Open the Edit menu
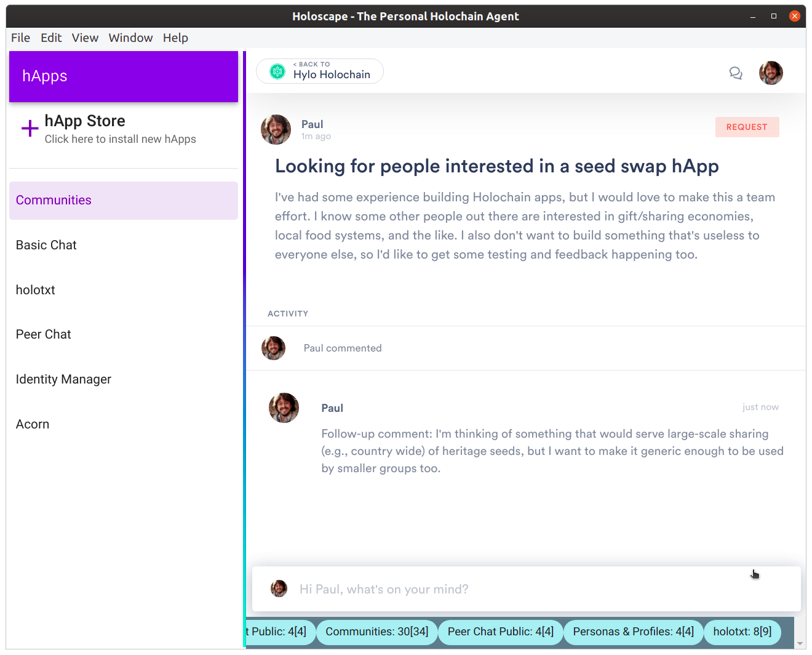The image size is (812, 655). click(x=51, y=38)
